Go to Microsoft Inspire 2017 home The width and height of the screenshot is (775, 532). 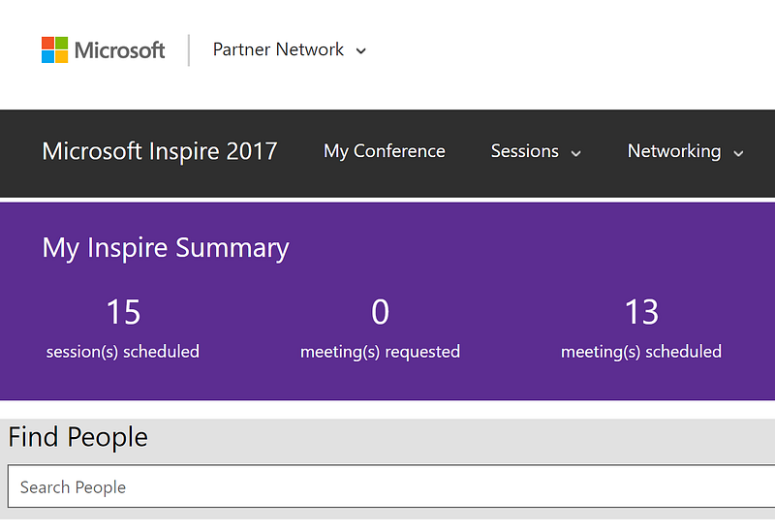(160, 151)
